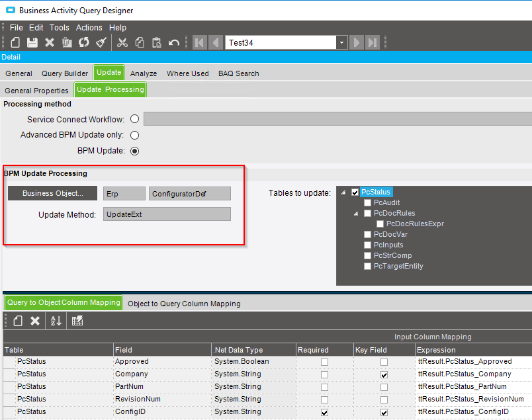Enable the PcInputs table checkbox
The height and width of the screenshot is (420, 532).
(x=368, y=245)
